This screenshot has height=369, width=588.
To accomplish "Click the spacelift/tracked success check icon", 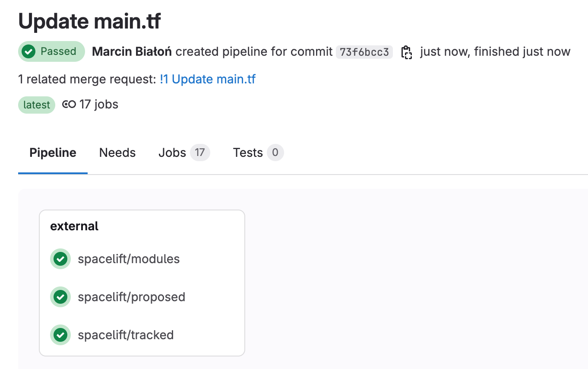I will (x=60, y=335).
